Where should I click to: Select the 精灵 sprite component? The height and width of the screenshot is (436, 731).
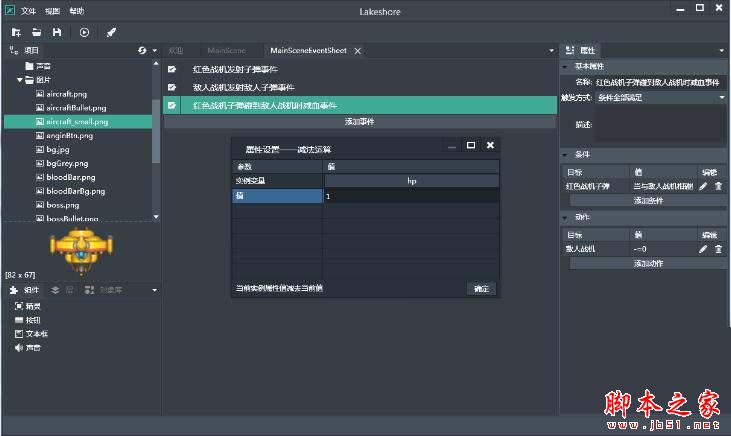28,306
